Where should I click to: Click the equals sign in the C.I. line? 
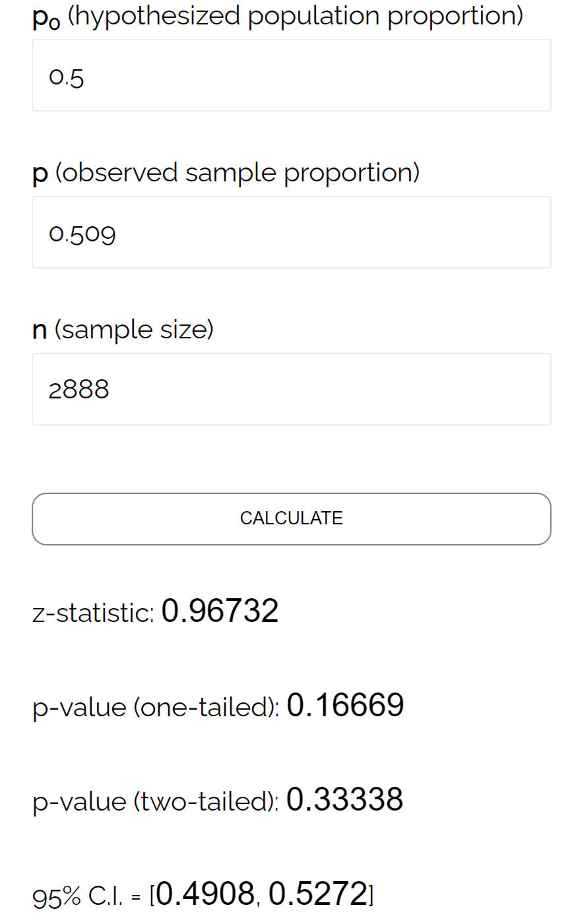[135, 898]
